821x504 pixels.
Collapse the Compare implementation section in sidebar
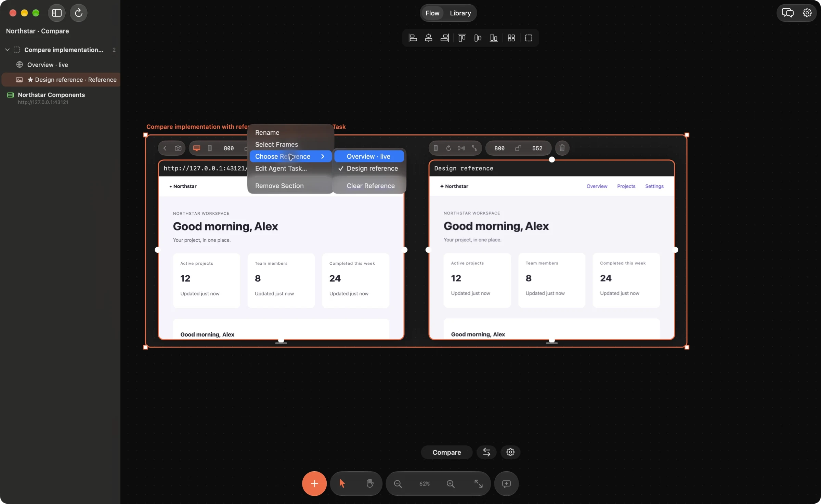pos(7,50)
